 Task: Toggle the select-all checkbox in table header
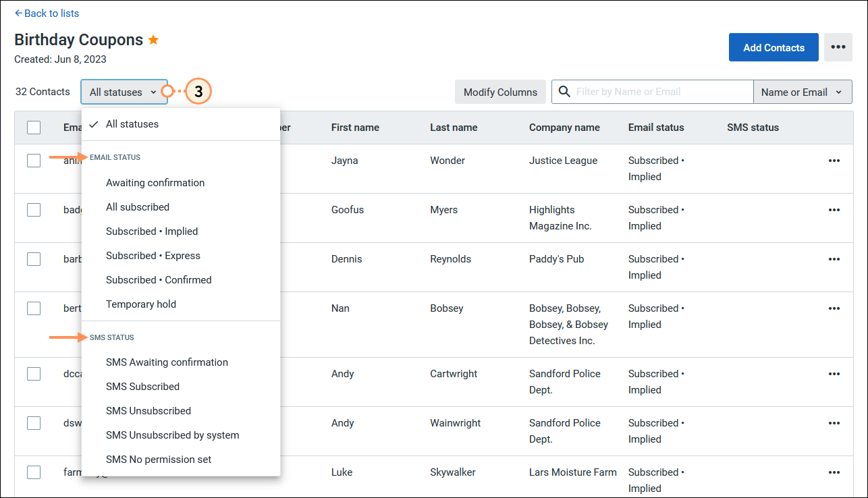pos(34,128)
